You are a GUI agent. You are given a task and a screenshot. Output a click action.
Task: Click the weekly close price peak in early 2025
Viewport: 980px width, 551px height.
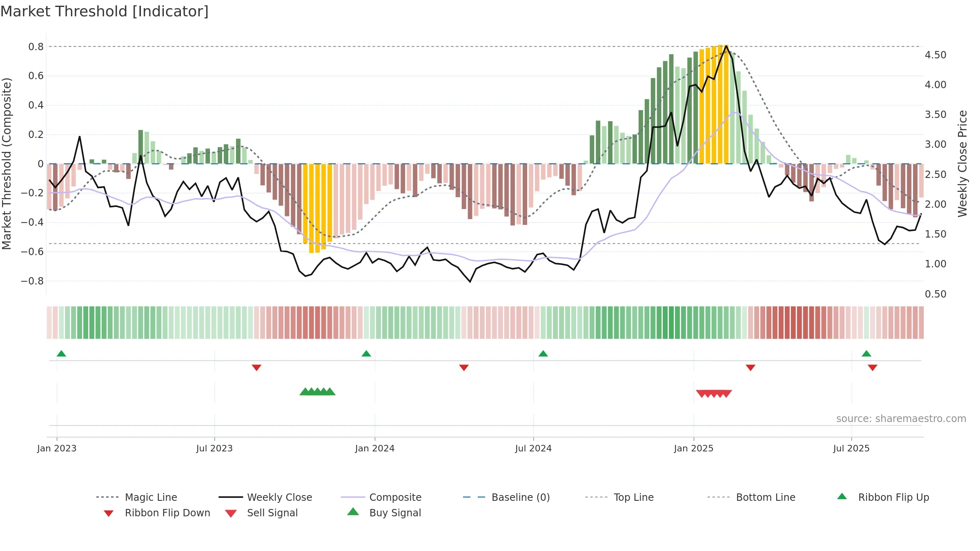click(726, 46)
